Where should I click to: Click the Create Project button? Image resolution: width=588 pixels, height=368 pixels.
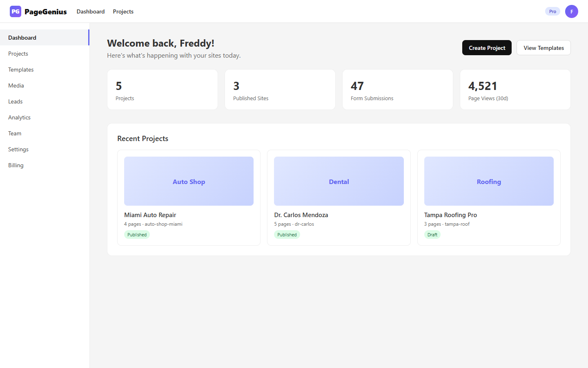(x=487, y=48)
